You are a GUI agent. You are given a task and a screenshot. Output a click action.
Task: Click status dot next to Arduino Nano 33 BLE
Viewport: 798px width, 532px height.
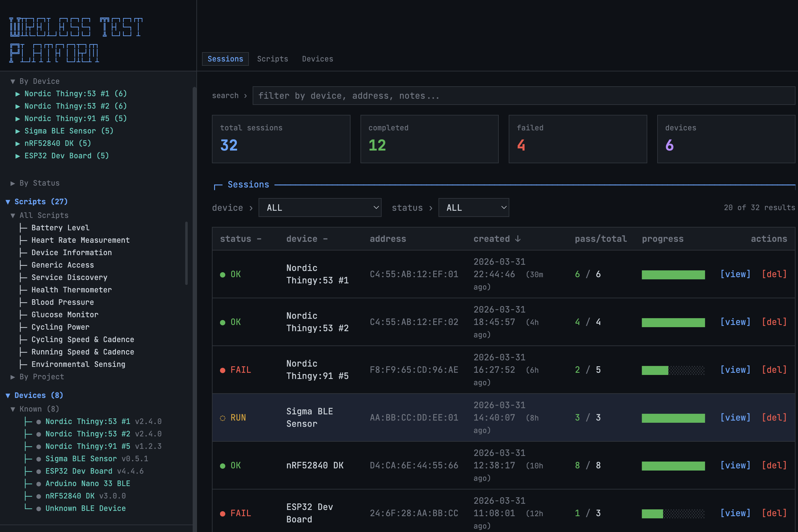point(39,484)
